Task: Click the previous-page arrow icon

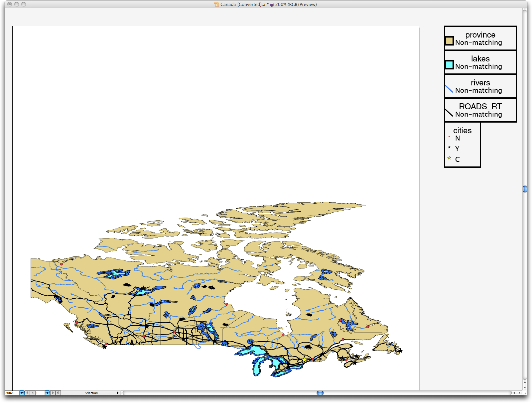Action: 33,393
